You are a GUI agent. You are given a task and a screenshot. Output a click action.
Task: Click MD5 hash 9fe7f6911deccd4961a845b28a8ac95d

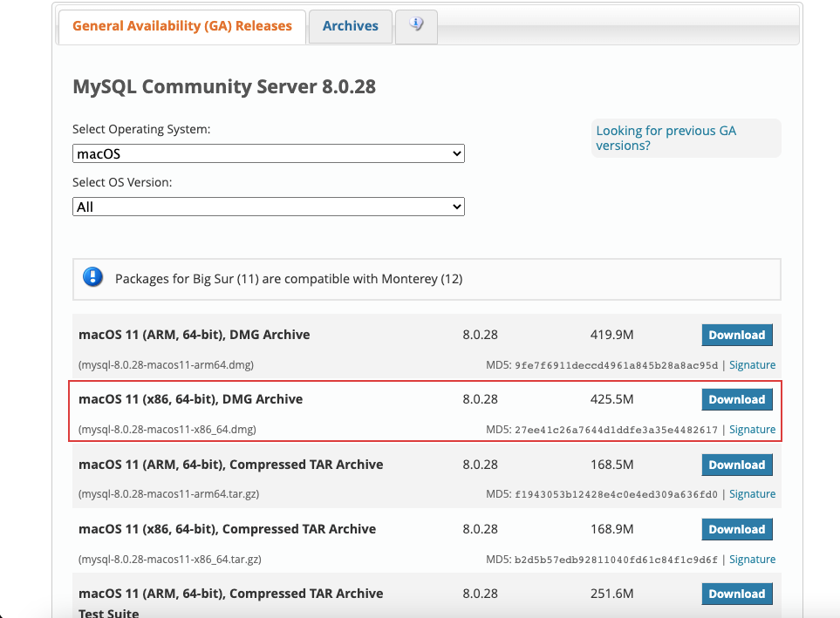pyautogui.click(x=616, y=365)
